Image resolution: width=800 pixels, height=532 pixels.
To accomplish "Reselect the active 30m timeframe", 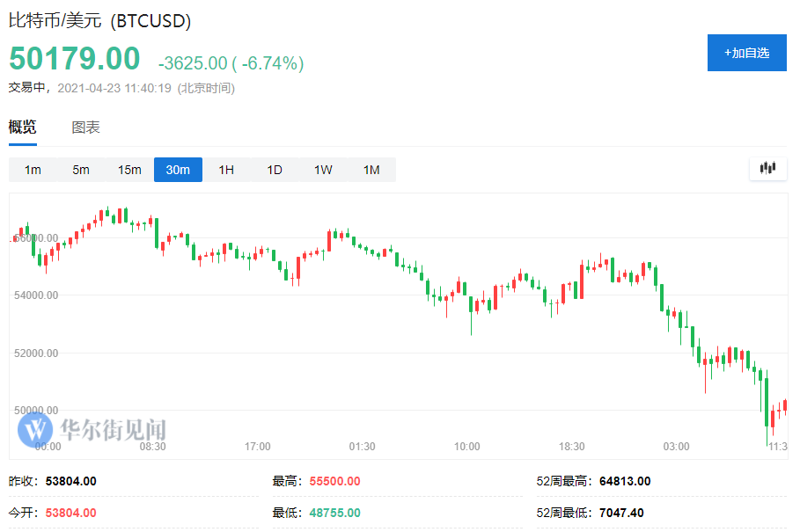I will pyautogui.click(x=178, y=170).
